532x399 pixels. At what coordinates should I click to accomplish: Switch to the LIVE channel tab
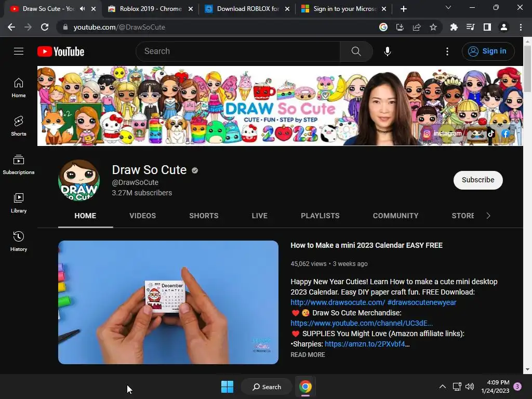tap(260, 216)
